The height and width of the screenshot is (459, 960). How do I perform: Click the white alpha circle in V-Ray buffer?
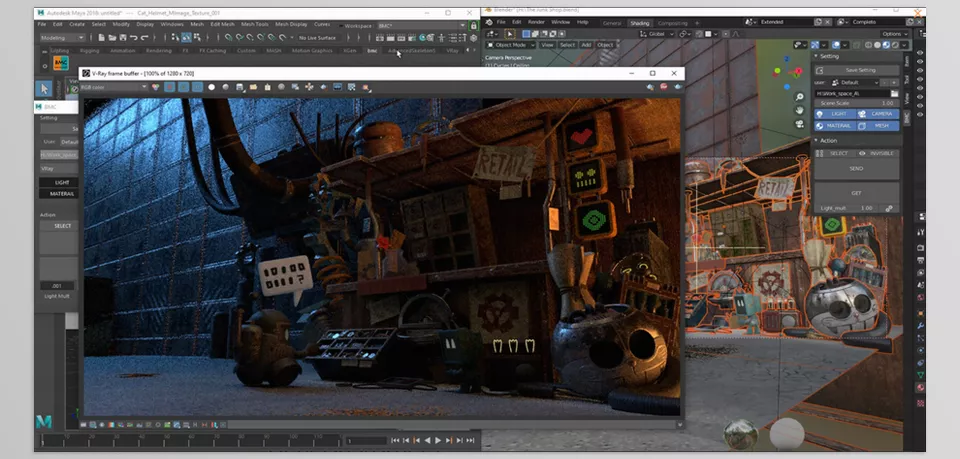(212, 87)
